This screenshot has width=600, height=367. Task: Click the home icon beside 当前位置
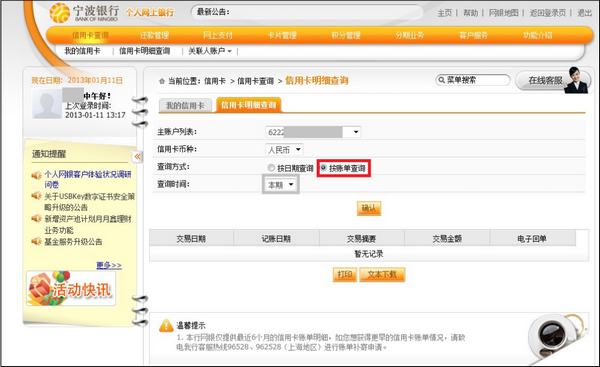click(162, 81)
